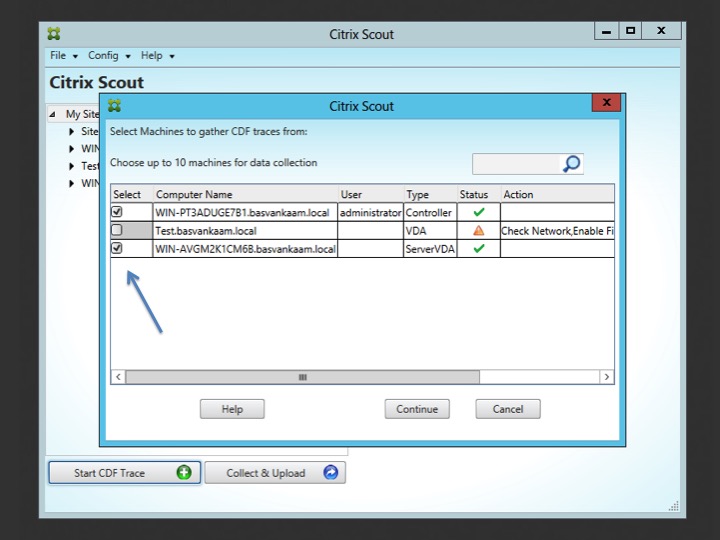Click the scrollbar left arrow
Image resolution: width=720 pixels, height=540 pixels.
point(118,377)
